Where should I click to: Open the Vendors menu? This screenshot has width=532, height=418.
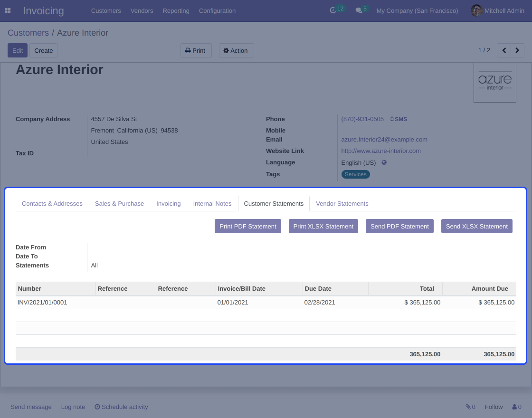tap(142, 10)
